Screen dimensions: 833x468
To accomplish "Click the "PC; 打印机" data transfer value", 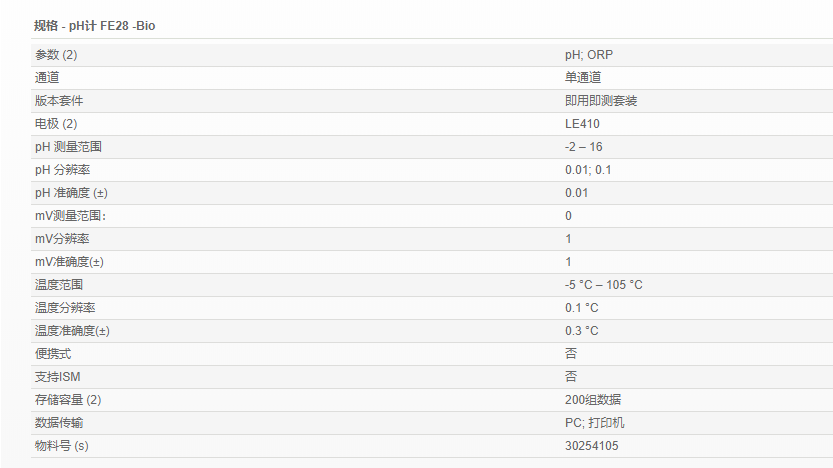I will pyautogui.click(x=595, y=423).
